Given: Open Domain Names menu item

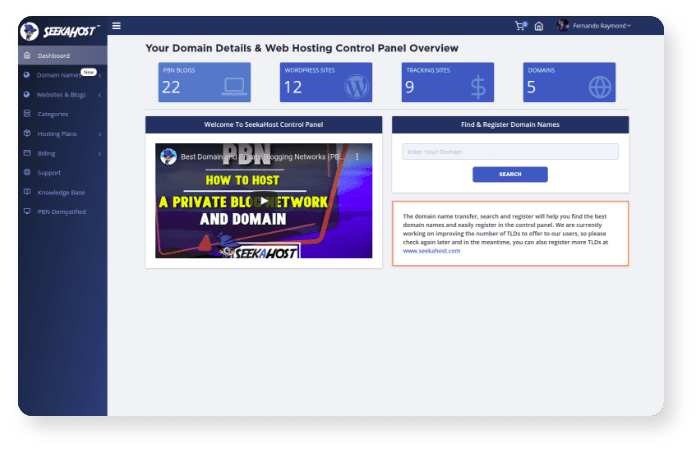Looking at the screenshot, I should tap(62, 75).
